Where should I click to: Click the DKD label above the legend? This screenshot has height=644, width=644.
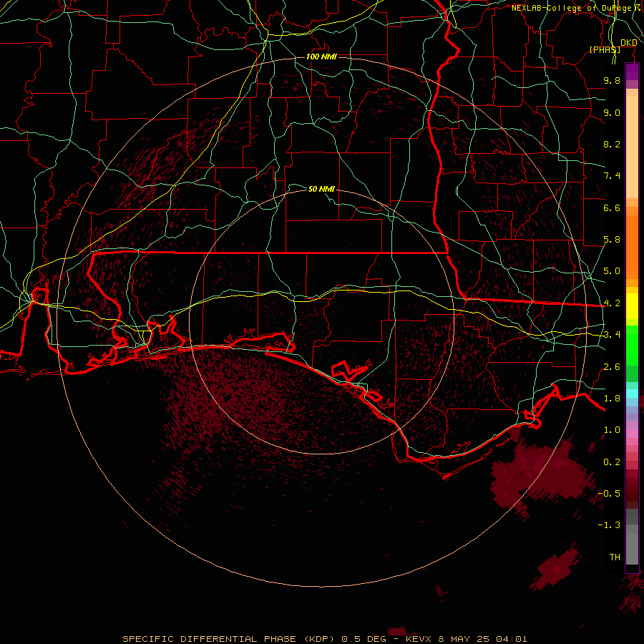coord(629,42)
